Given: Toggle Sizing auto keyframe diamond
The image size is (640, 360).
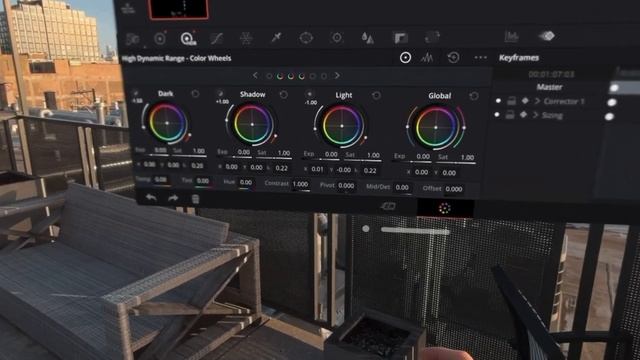Looking at the screenshot, I should 523,115.
